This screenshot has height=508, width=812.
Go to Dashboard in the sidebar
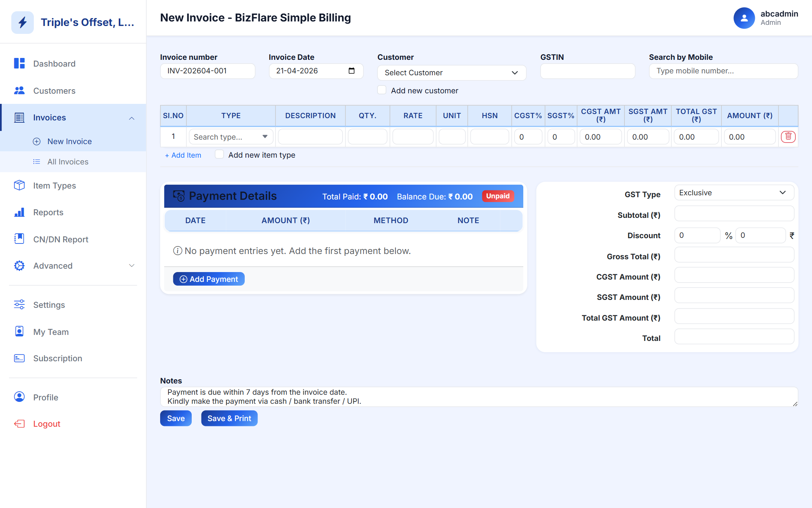click(73, 64)
